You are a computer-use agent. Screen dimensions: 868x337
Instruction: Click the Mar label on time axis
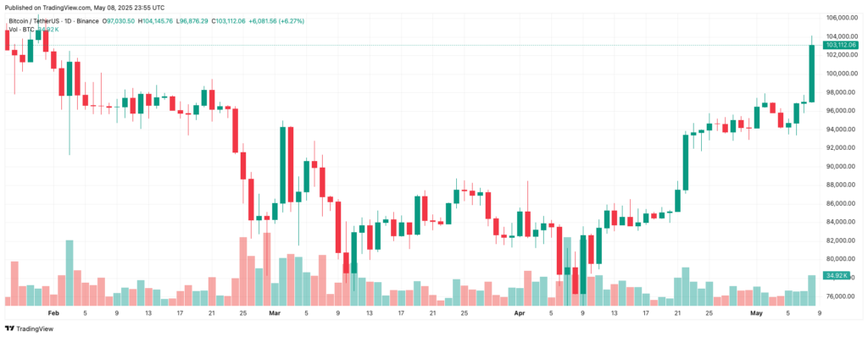pyautogui.click(x=275, y=313)
